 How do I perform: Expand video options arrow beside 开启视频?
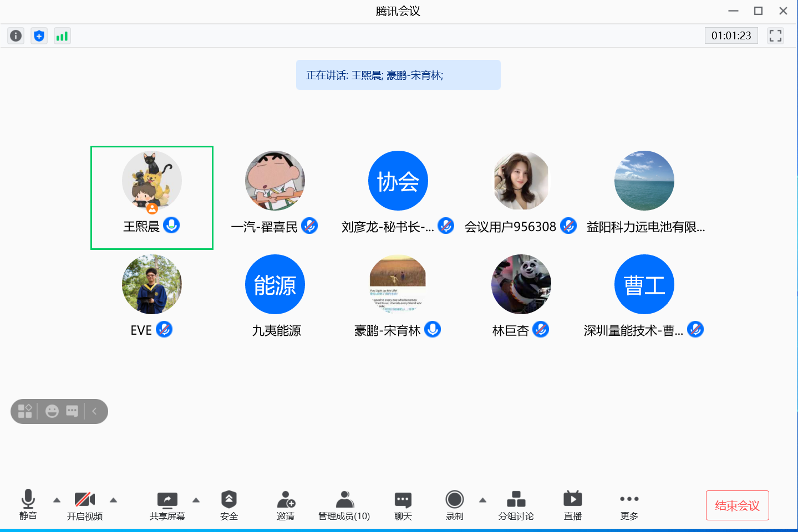pos(114,500)
